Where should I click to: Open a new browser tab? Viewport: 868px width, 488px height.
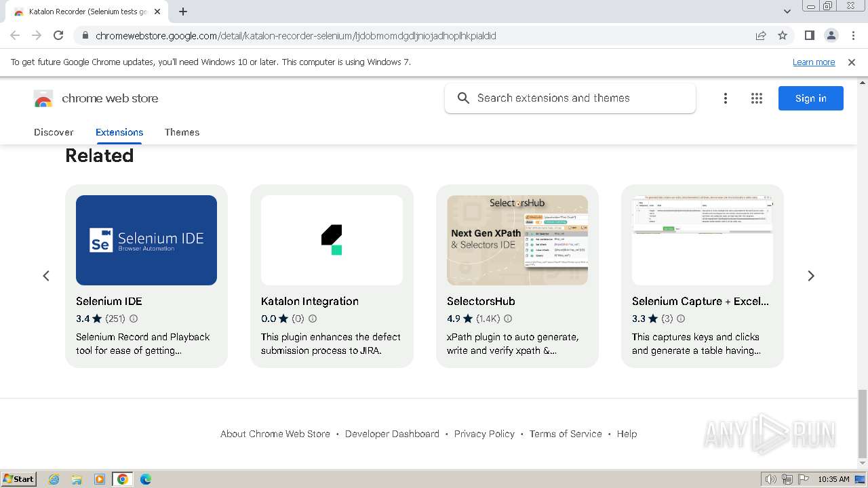(x=183, y=12)
